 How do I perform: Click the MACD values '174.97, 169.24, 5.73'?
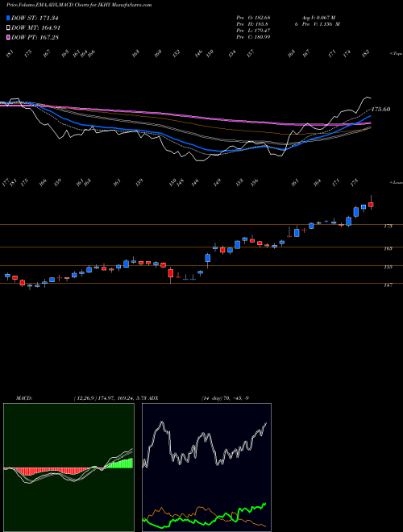123,398
